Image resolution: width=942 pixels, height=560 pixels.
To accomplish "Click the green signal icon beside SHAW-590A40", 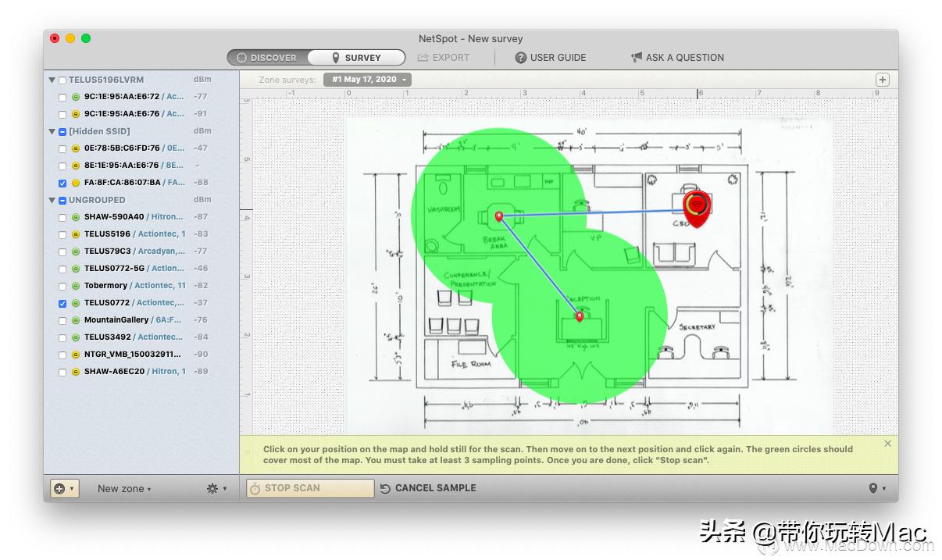I will pyautogui.click(x=76, y=217).
